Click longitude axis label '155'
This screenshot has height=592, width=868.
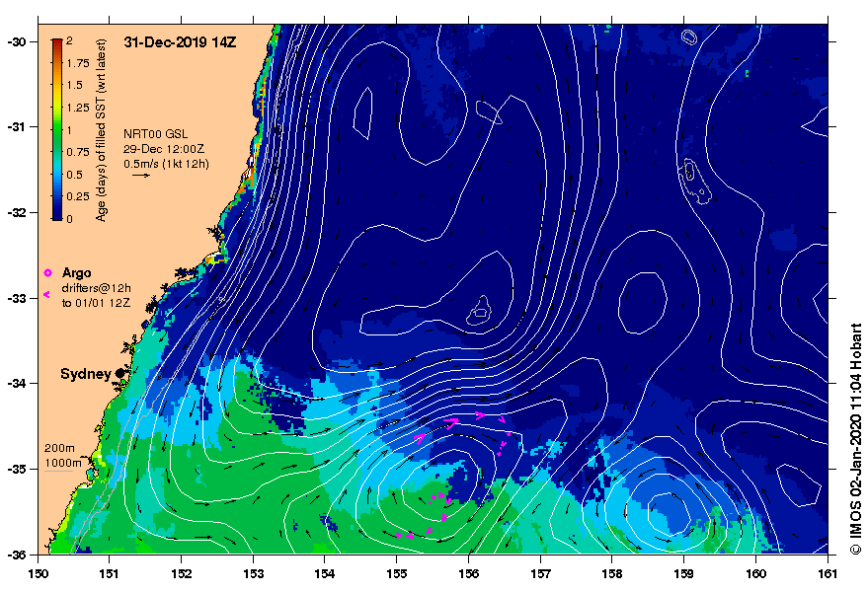coord(396,573)
